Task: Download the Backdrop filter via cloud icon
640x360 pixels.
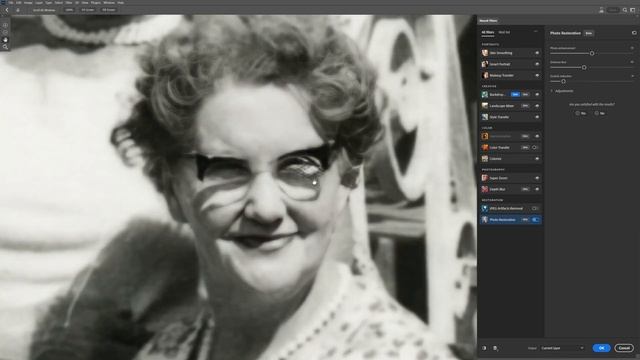Action: pyautogui.click(x=537, y=95)
